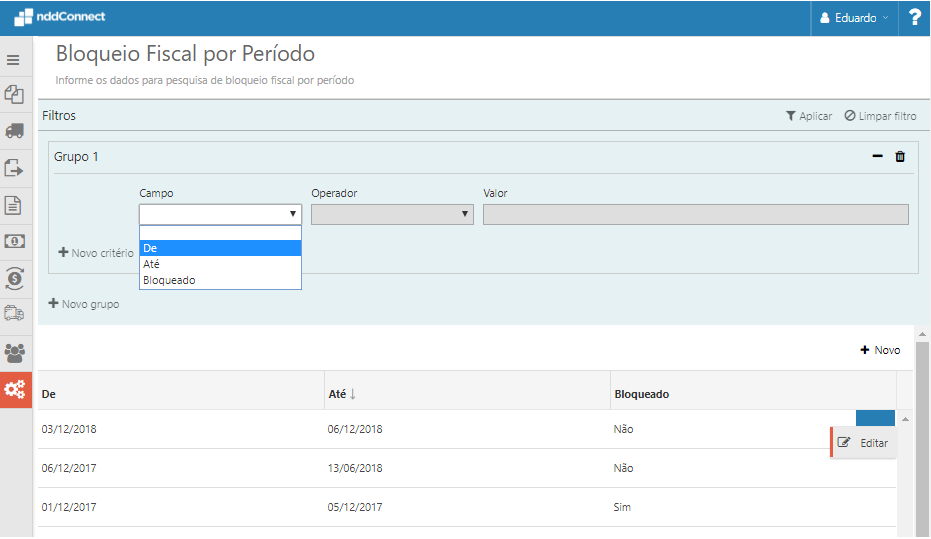The image size is (931, 539).
Task: Click the nddConnect logo
Action: 59,17
